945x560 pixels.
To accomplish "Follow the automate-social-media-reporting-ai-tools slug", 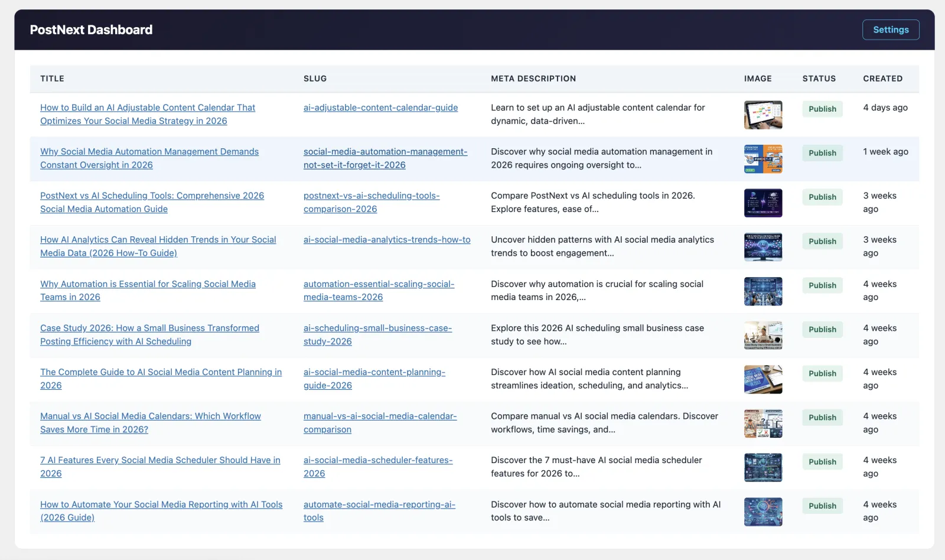I will (x=379, y=511).
